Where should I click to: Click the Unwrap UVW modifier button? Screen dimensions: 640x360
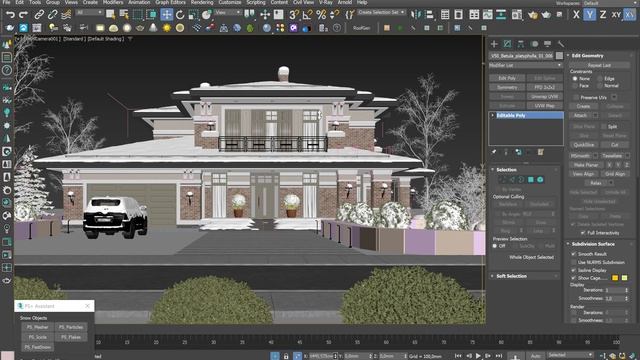click(x=544, y=97)
